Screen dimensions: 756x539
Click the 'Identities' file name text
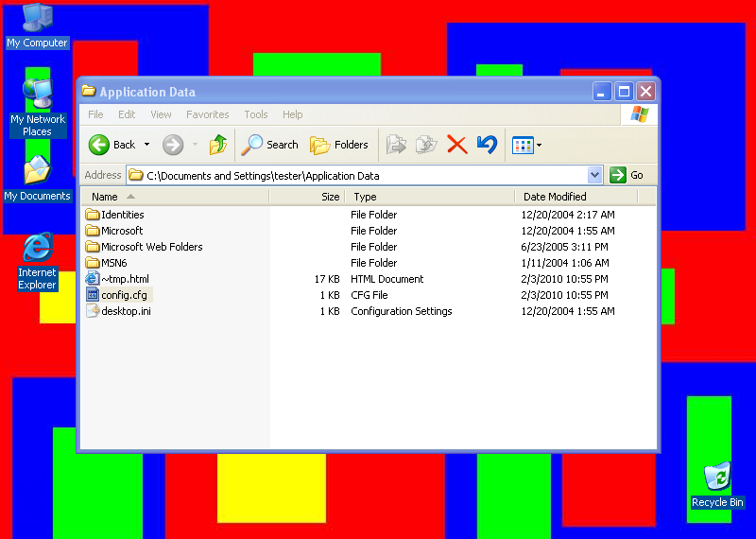(x=123, y=215)
